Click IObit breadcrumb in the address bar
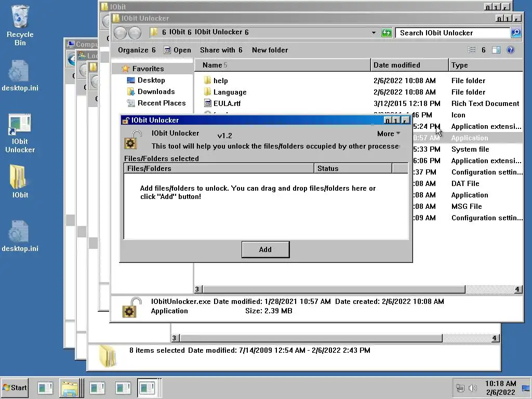This screenshot has width=532, height=399. (x=178, y=32)
